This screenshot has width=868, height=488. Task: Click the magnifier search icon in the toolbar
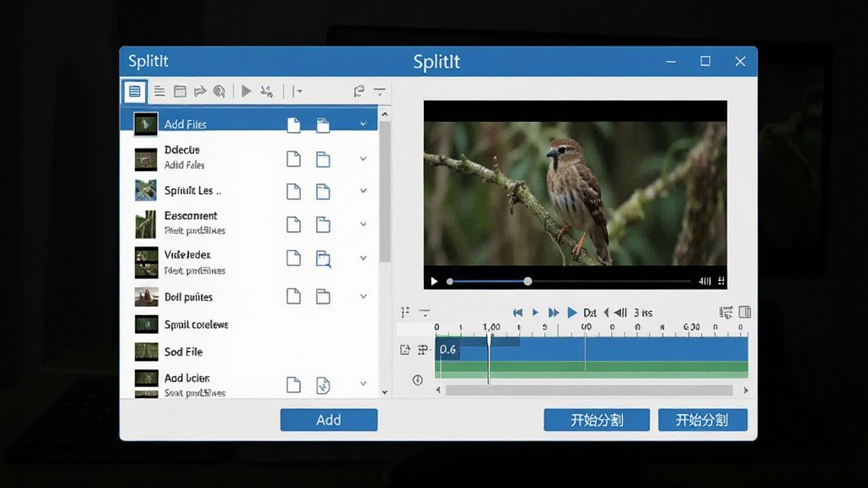(x=220, y=91)
